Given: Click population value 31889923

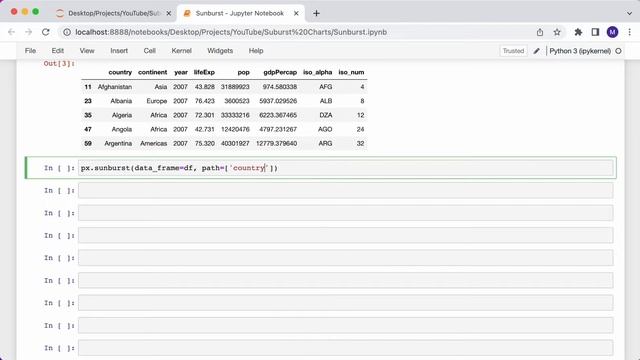Looking at the screenshot, I should coord(235,87).
